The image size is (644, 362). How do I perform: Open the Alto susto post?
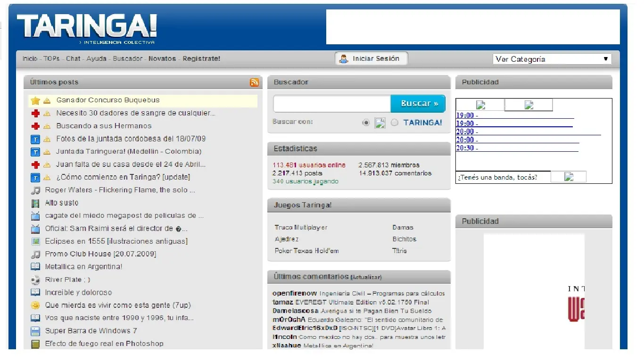pos(62,203)
